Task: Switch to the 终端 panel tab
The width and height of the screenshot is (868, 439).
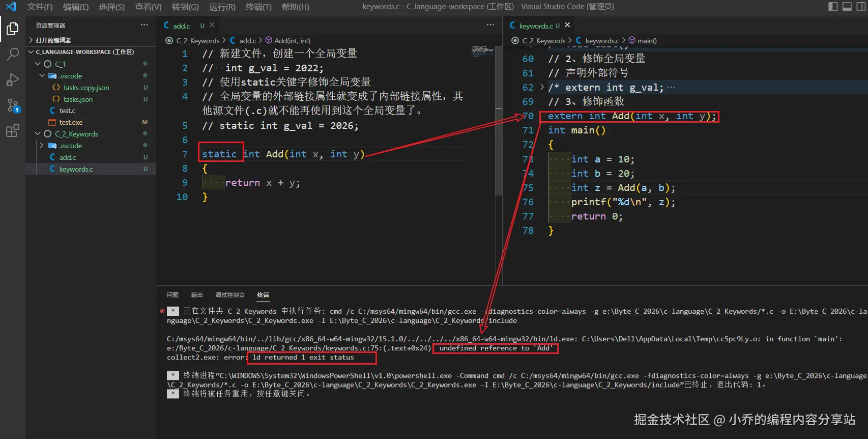Action: coord(263,295)
